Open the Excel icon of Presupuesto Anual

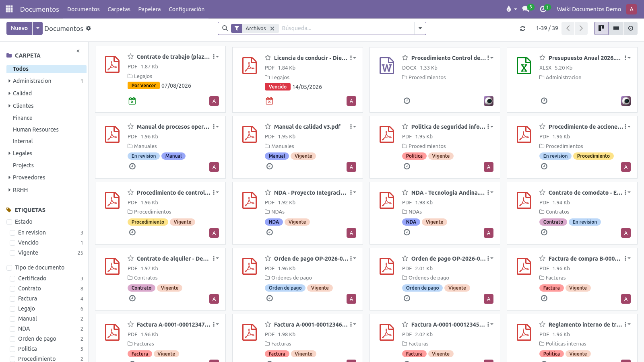(x=524, y=66)
